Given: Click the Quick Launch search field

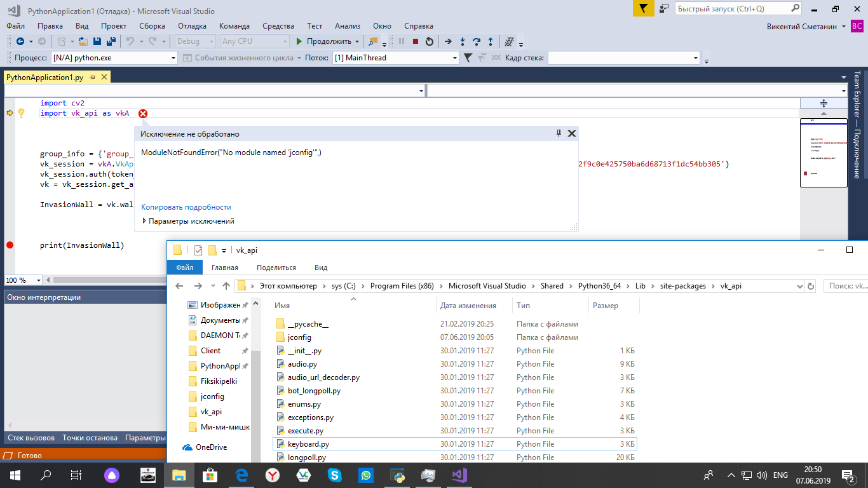Looking at the screenshot, I should [x=732, y=9].
